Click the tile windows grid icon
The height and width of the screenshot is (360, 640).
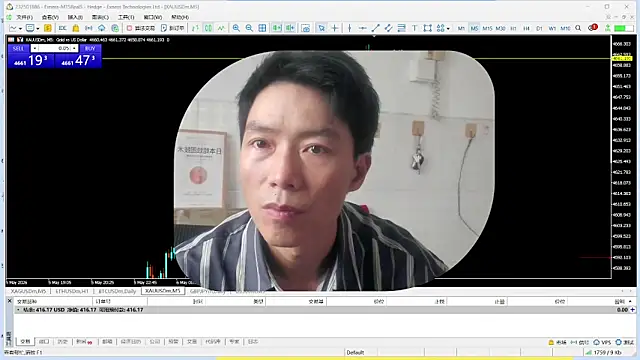click(262, 28)
